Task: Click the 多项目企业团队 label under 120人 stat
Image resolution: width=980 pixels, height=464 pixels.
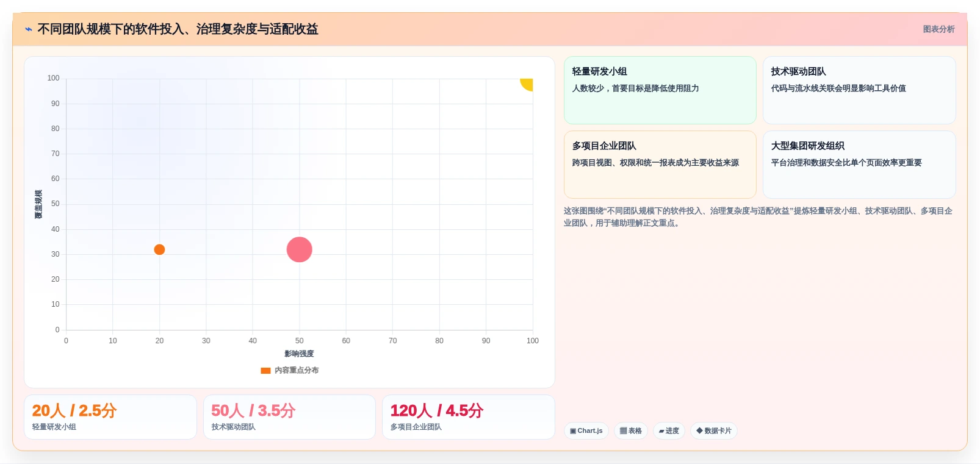Action: pyautogui.click(x=416, y=427)
